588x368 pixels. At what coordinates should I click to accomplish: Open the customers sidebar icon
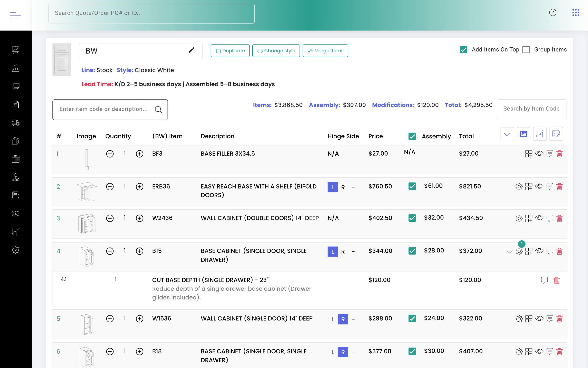[x=16, y=68]
